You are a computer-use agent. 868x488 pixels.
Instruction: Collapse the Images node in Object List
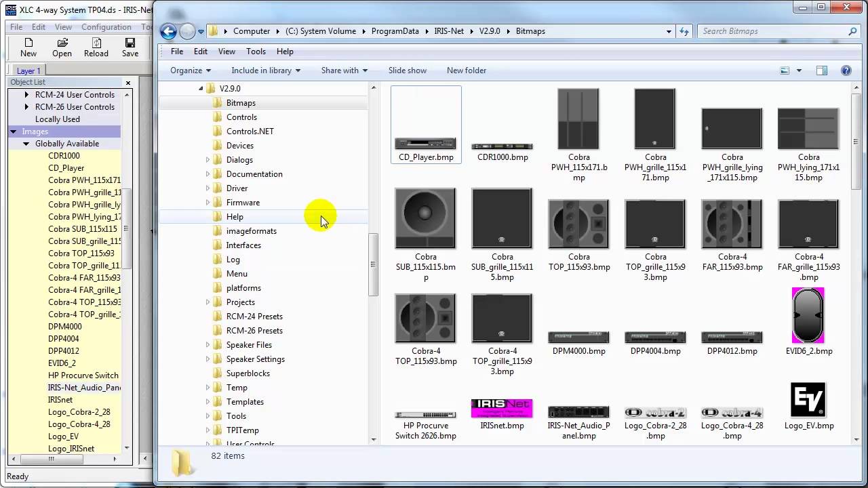point(14,131)
